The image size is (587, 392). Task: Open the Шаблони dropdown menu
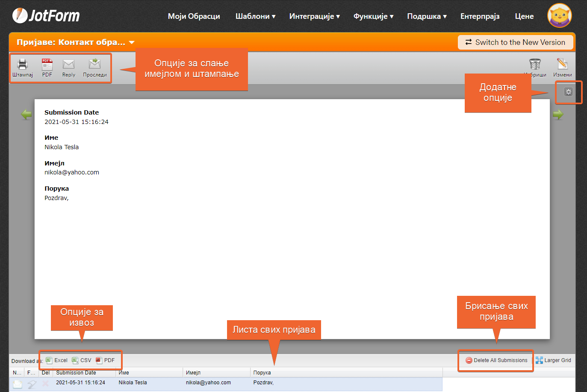point(255,16)
